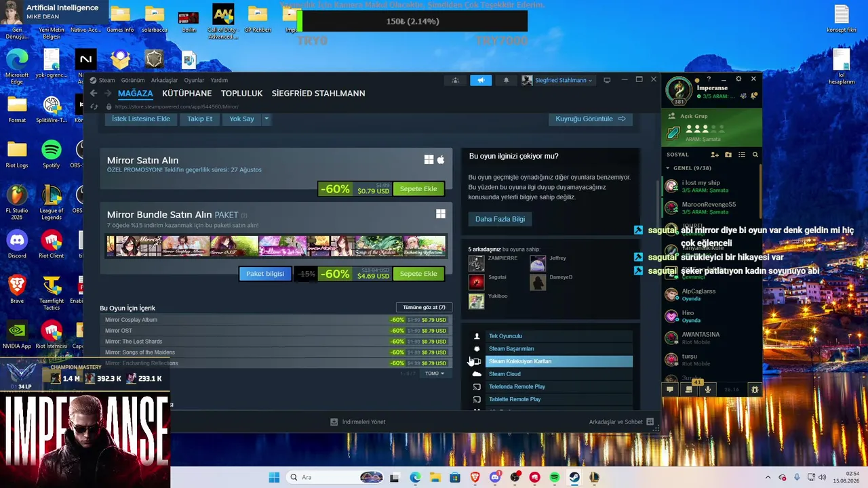Viewport: 868px width, 488px height.
Task: Open NVIDIA App desktop icon
Action: [x=17, y=335]
